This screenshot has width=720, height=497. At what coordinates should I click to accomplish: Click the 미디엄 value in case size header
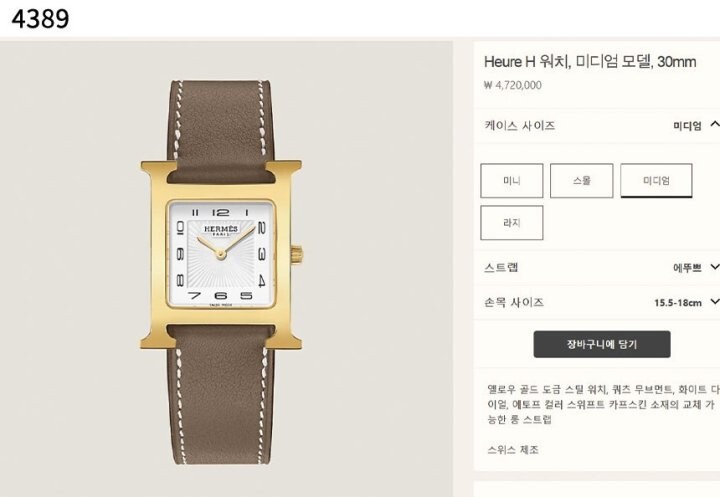[687, 125]
